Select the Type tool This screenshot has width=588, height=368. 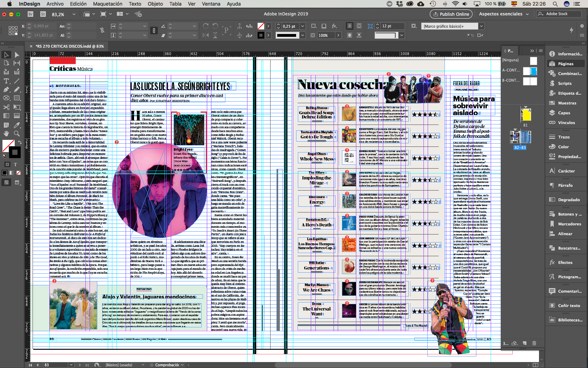(x=6, y=81)
